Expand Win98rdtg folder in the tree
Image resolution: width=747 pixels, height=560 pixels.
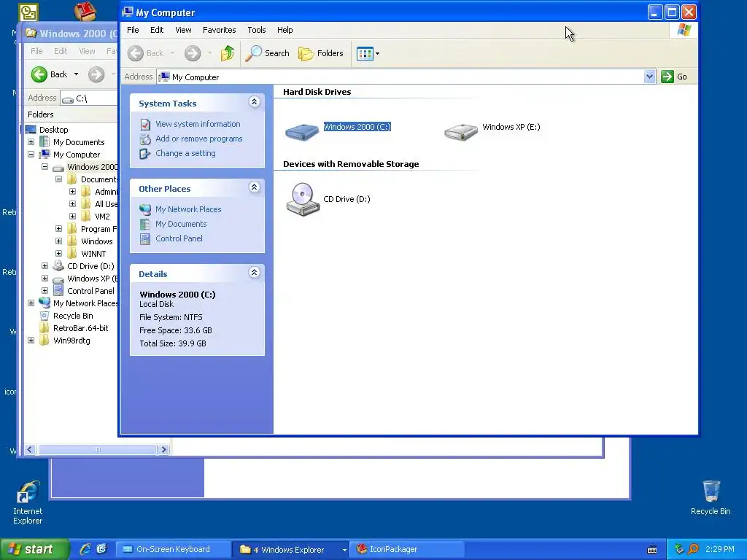31,340
